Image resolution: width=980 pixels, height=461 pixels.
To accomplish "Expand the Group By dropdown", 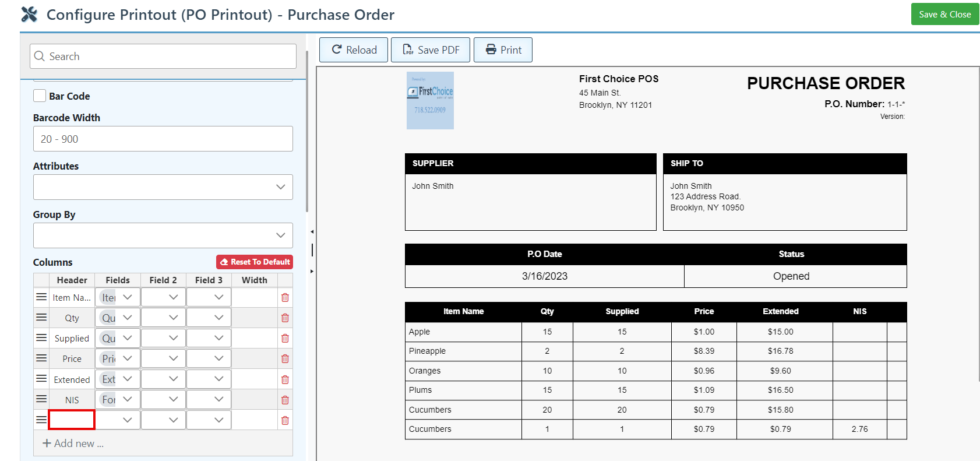I will [163, 235].
